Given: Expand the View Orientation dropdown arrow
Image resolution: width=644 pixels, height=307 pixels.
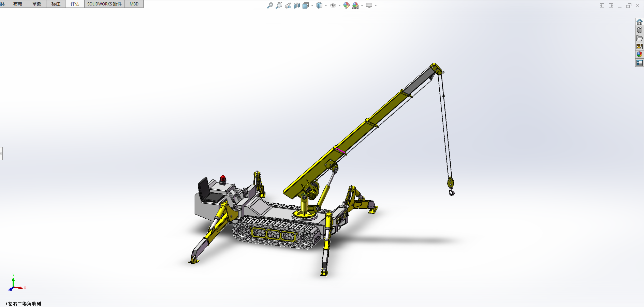Looking at the screenshot, I should pyautogui.click(x=312, y=5).
